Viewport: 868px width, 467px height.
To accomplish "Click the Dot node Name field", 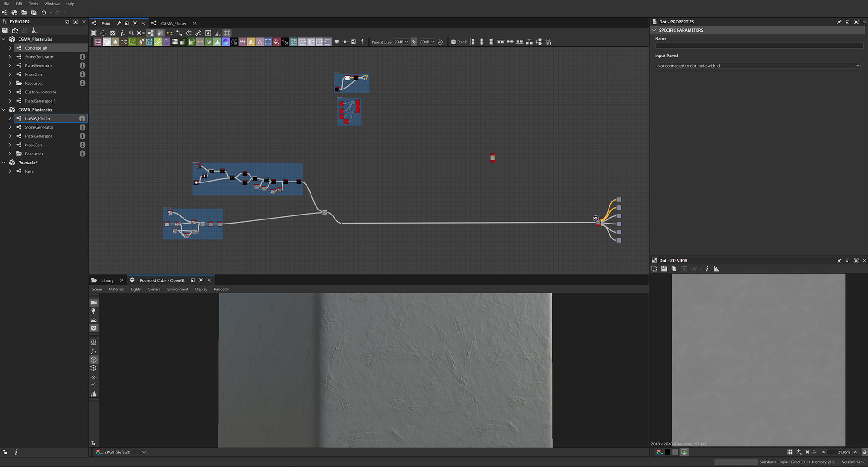I will (759, 45).
